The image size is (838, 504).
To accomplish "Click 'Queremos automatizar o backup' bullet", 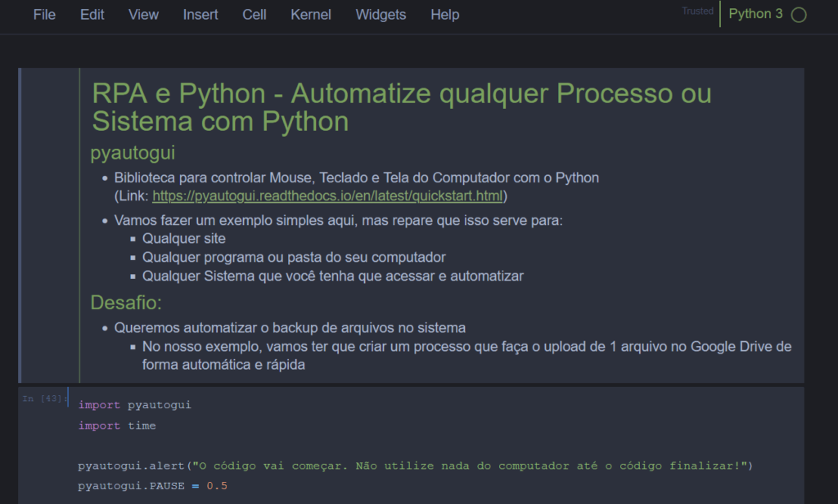I will (x=290, y=327).
